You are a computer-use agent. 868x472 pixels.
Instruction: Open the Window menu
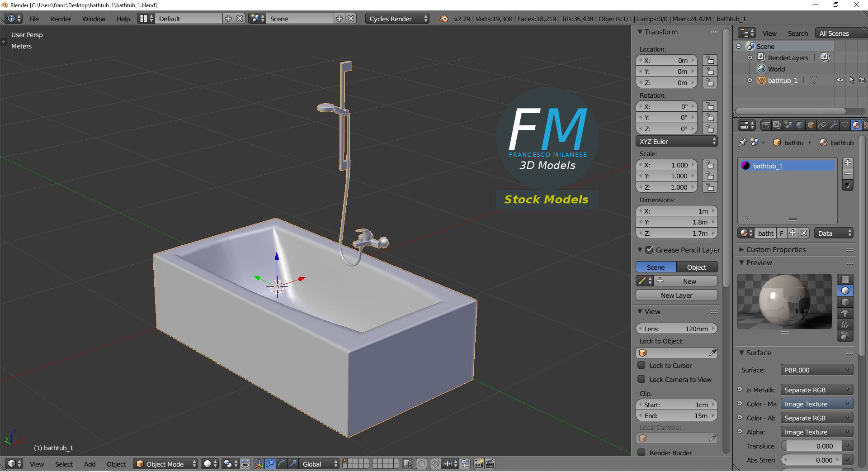94,19
